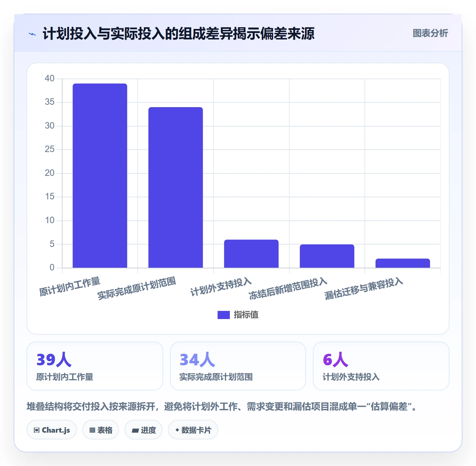476x466 pixels.
Task: Click the diamond icon in 数据卡片 chip
Action: 177,430
